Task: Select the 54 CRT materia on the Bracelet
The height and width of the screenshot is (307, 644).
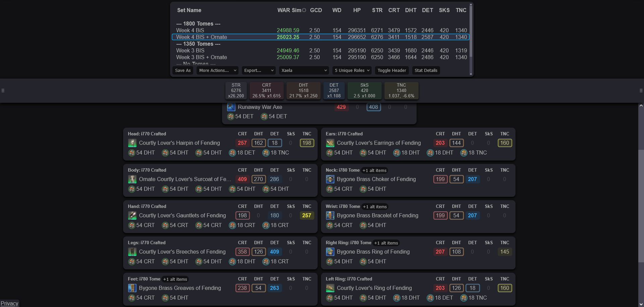Action: (339, 225)
